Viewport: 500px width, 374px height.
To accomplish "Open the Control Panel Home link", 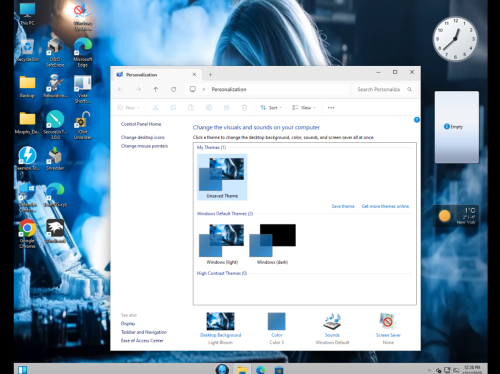I will [141, 124].
